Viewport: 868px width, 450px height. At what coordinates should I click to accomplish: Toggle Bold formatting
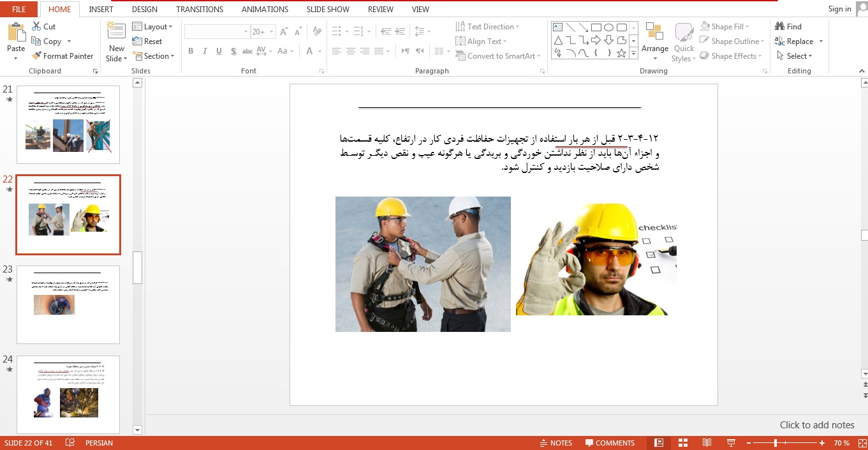(x=191, y=51)
